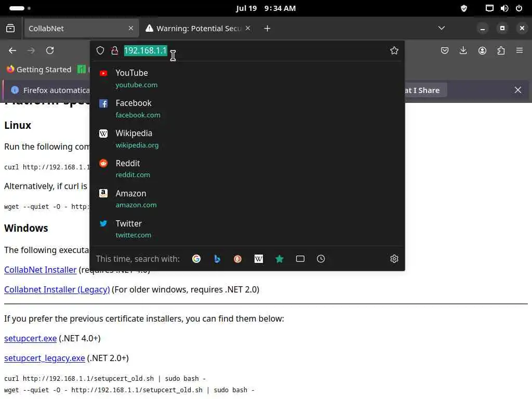
Task: Open the Getting Started bookmark
Action: 39,70
